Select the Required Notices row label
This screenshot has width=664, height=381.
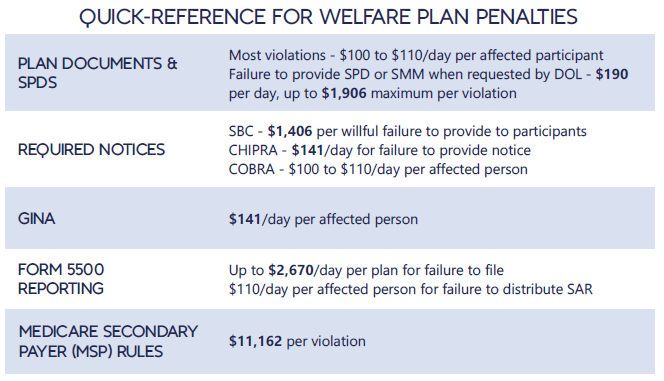pyautogui.click(x=91, y=150)
